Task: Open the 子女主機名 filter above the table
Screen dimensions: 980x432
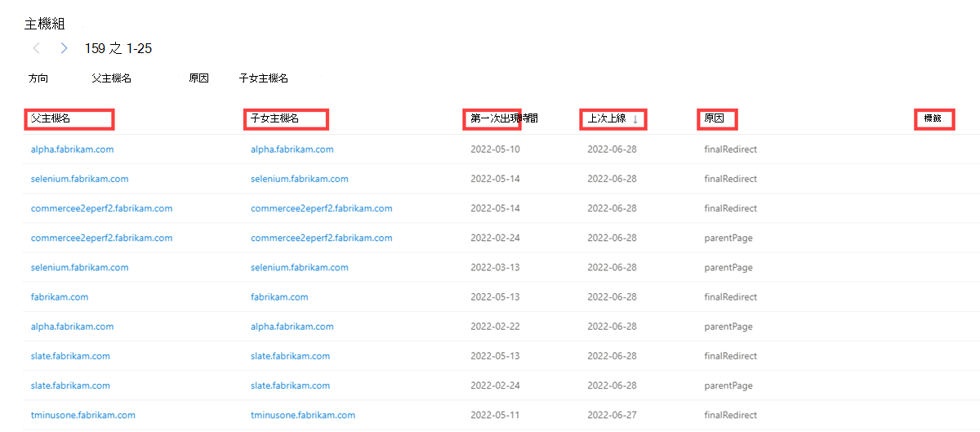Action: coord(264,78)
